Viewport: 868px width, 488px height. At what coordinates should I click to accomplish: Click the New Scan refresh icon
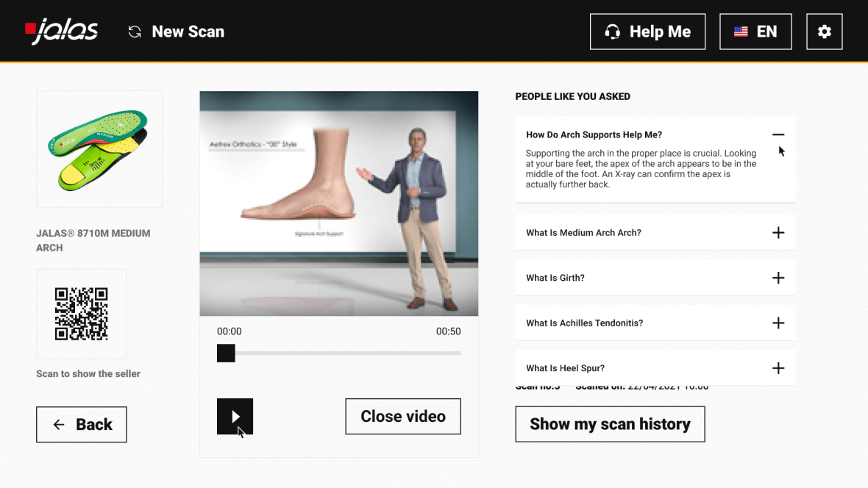coord(135,32)
